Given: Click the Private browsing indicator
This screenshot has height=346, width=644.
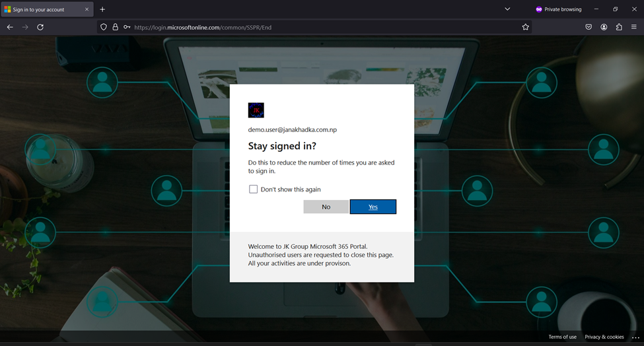Looking at the screenshot, I should [x=559, y=9].
